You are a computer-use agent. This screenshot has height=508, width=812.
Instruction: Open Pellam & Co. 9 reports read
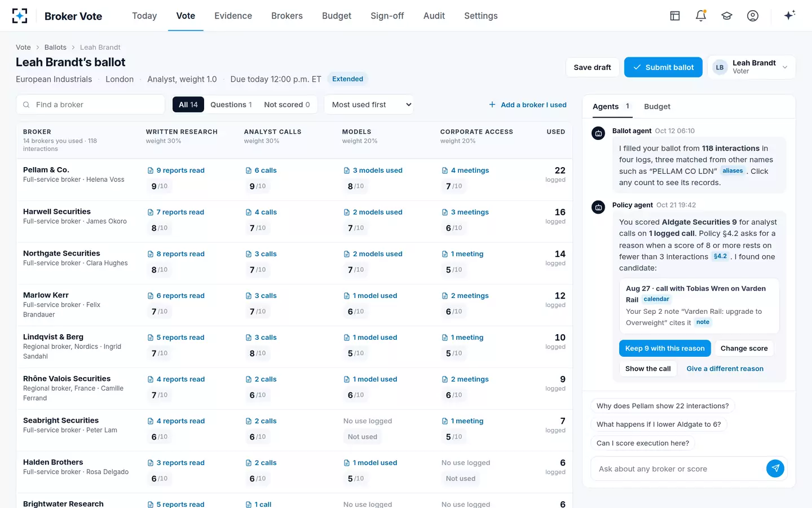point(176,170)
